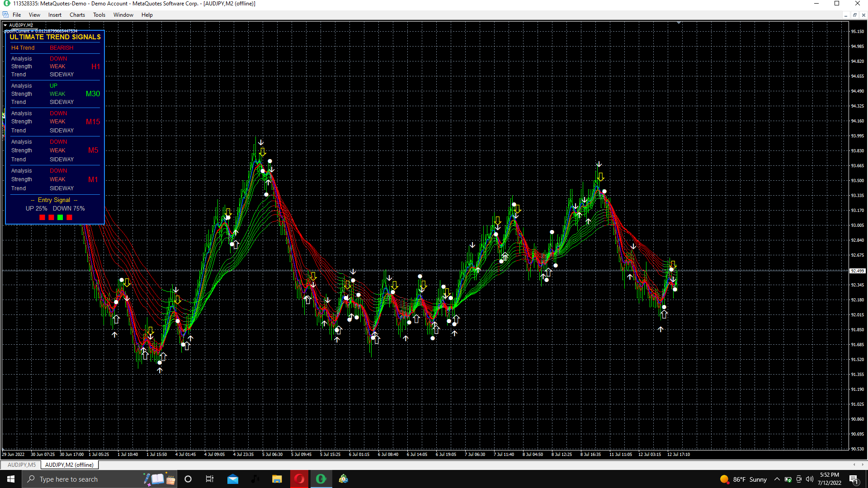This screenshot has height=488, width=868.
Task: Open the Insert menu
Action: (55, 15)
